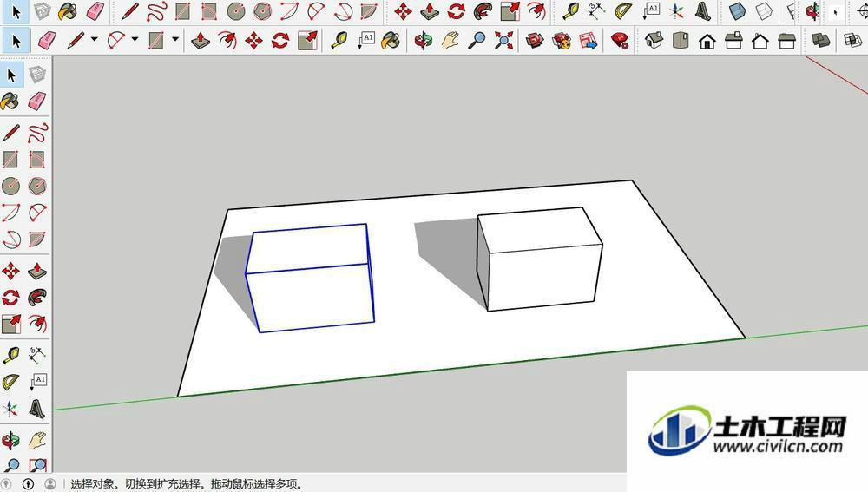Click the status text '选择对象。切换到扩充选择。'
Screen dimensions: 868x492
[139, 484]
